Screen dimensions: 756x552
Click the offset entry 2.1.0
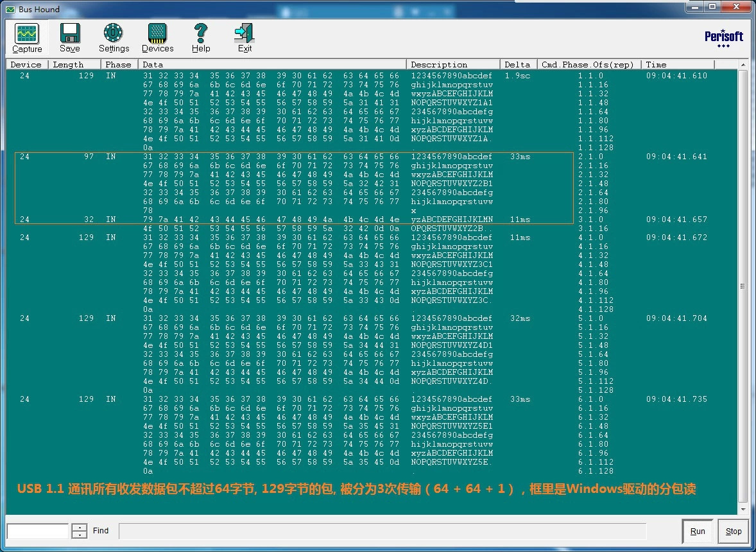pyautogui.click(x=590, y=157)
